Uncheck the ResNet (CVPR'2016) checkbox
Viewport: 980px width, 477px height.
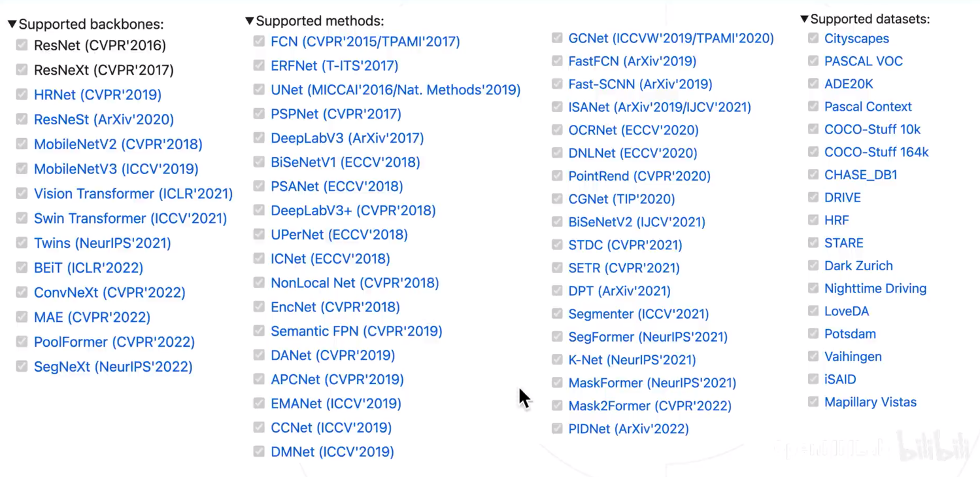pyautogui.click(x=21, y=45)
